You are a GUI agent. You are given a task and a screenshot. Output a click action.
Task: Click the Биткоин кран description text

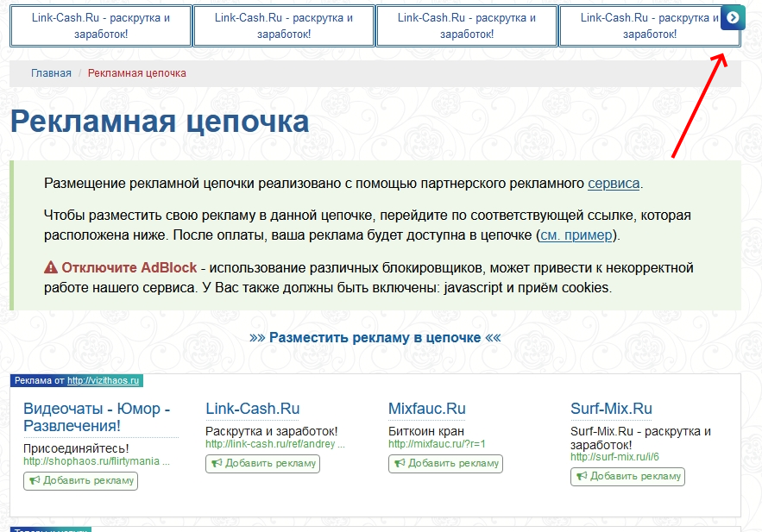pyautogui.click(x=426, y=431)
